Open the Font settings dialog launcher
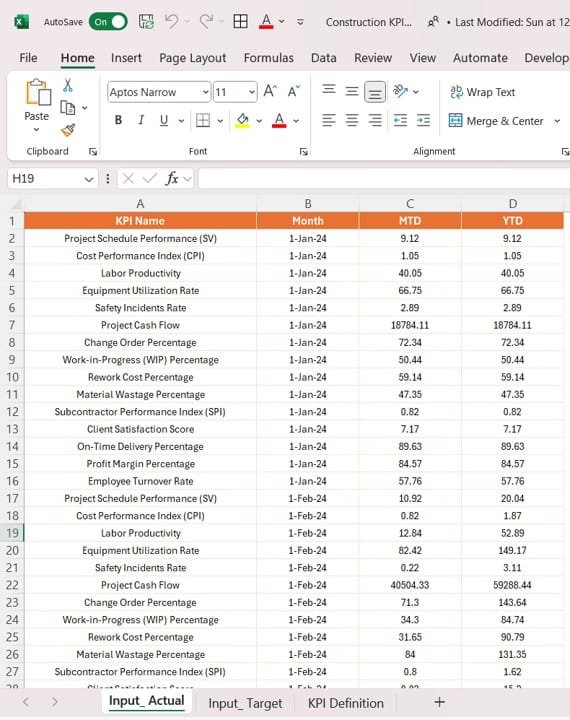 pos(304,152)
